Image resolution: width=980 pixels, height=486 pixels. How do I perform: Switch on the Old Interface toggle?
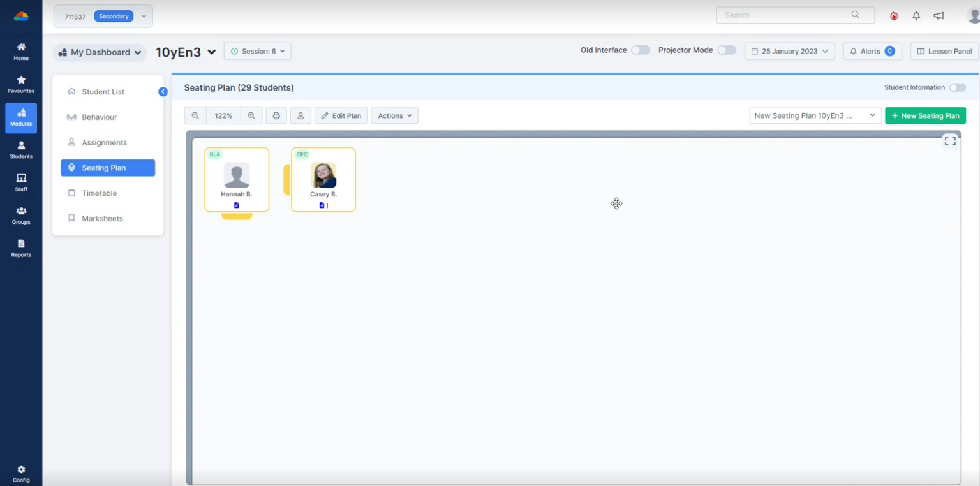[x=640, y=49]
